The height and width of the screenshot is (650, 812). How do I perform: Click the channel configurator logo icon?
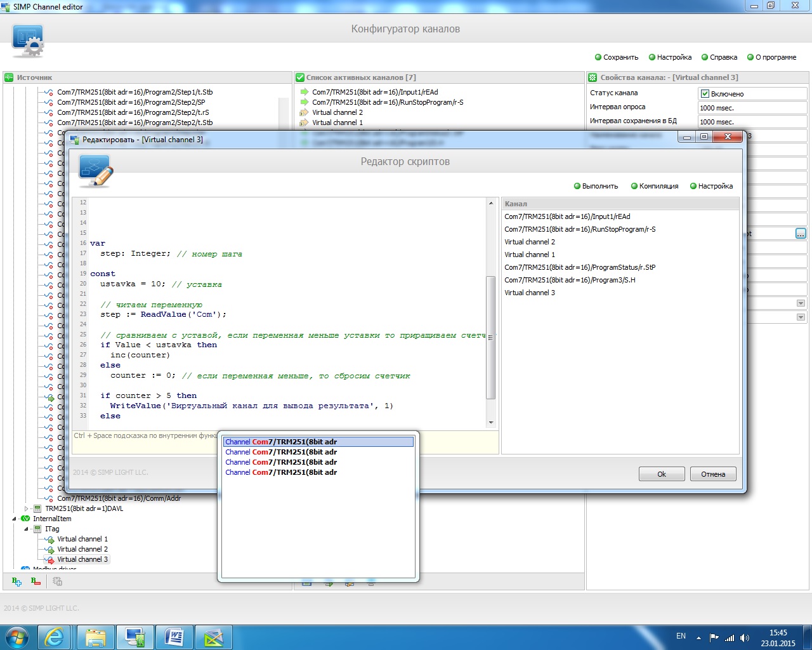coord(28,42)
